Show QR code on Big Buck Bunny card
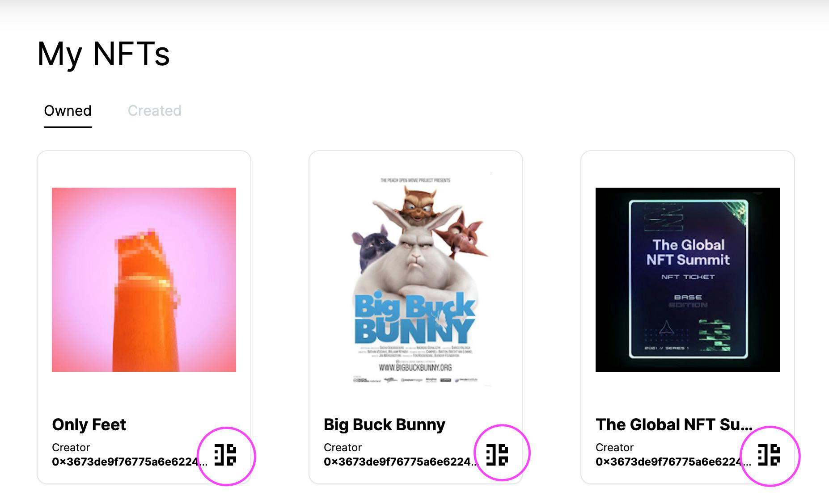The image size is (829, 504). click(x=497, y=455)
